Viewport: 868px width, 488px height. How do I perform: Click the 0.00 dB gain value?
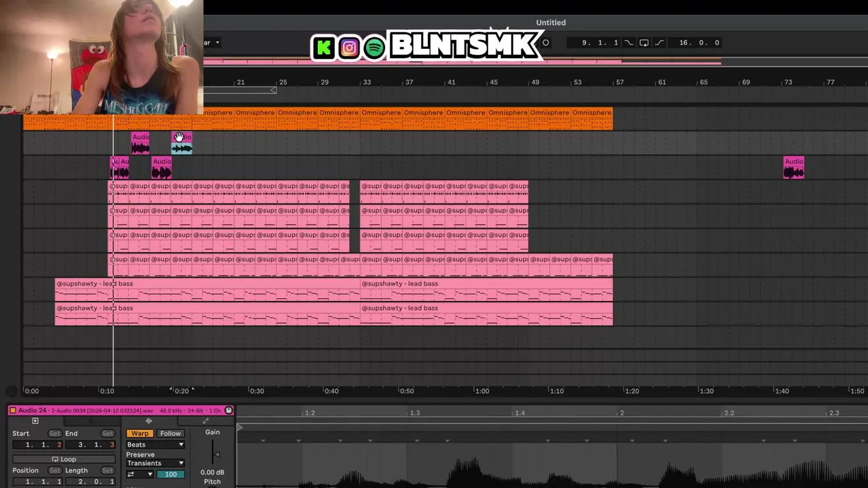[212, 472]
